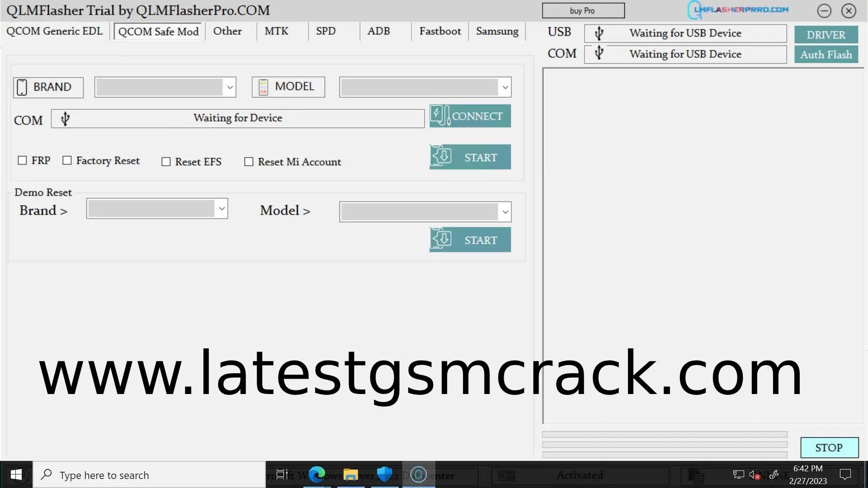Open File Explorer from taskbar
The width and height of the screenshot is (868, 488).
point(350,474)
